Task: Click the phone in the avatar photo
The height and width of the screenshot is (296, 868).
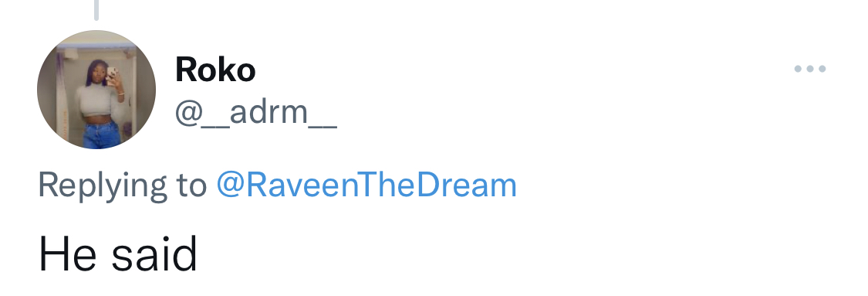Action: tap(111, 74)
